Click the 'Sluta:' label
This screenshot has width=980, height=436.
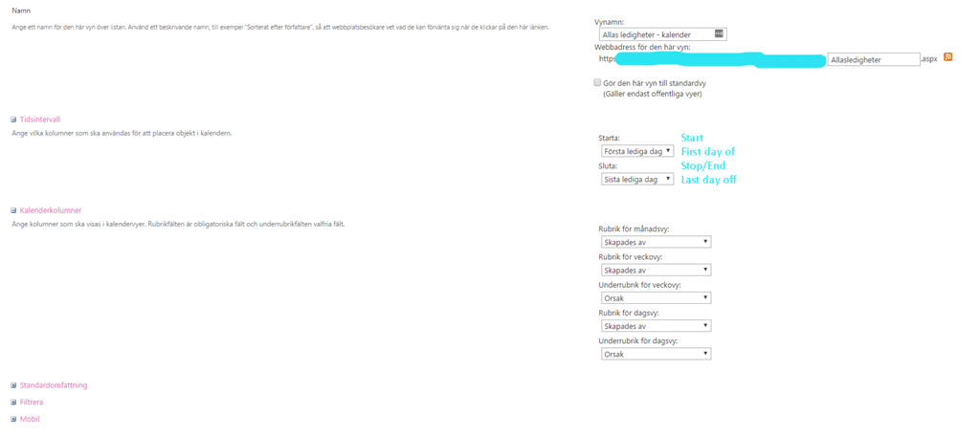pyautogui.click(x=608, y=166)
